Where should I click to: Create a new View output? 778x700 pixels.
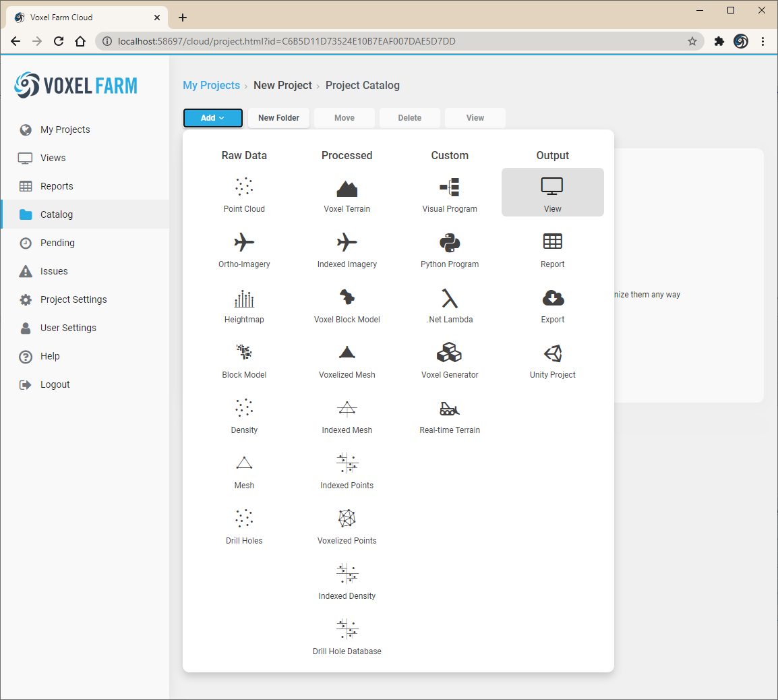click(552, 192)
